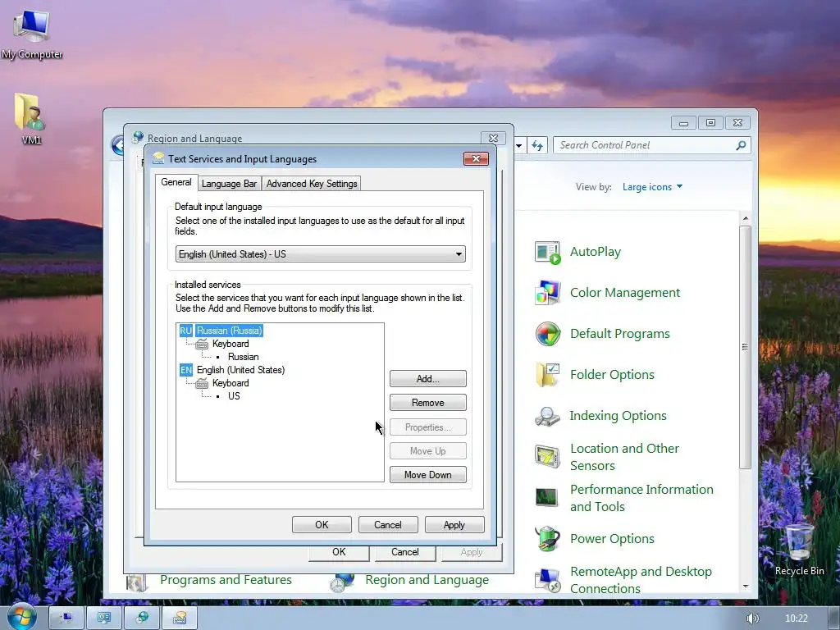Image resolution: width=840 pixels, height=630 pixels.
Task: Click the Add... button
Action: click(x=427, y=379)
